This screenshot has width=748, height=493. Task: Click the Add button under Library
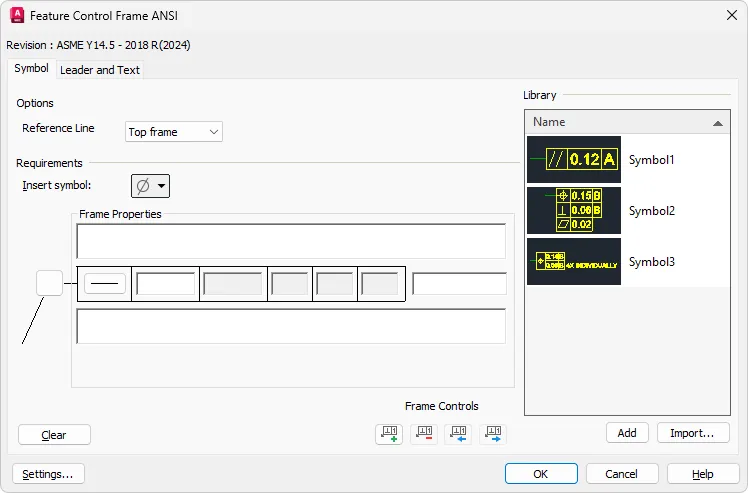[627, 433]
